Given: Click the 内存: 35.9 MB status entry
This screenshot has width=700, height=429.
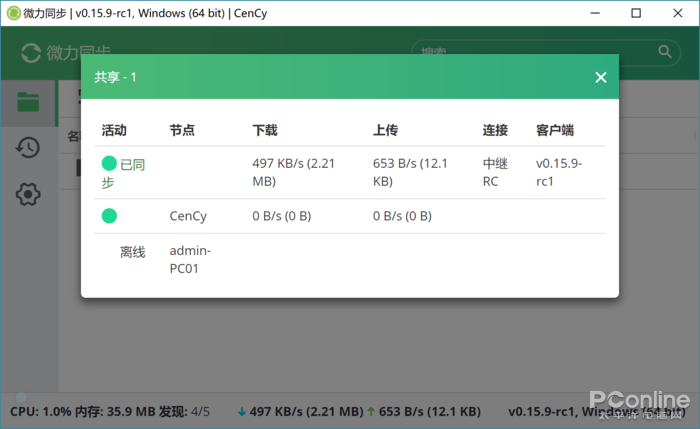Looking at the screenshot, I should click(115, 411).
